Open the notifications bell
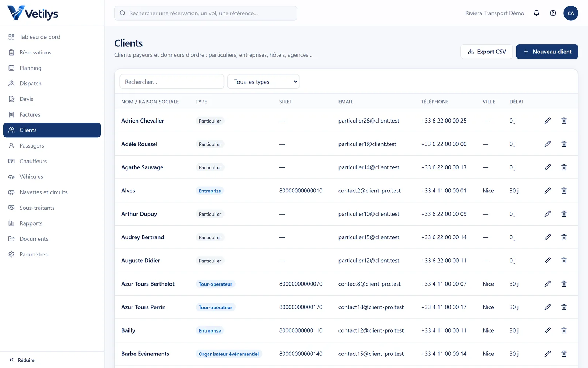This screenshot has height=368, width=588. tap(537, 13)
